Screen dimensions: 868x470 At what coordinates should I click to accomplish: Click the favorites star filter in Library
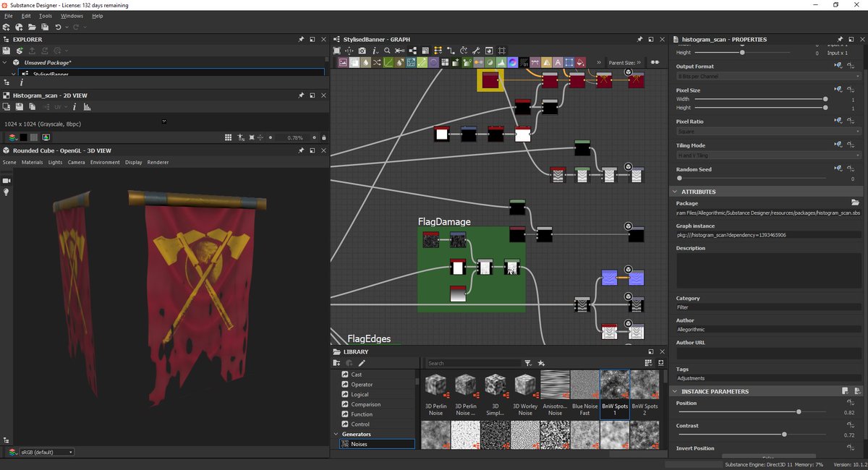541,363
